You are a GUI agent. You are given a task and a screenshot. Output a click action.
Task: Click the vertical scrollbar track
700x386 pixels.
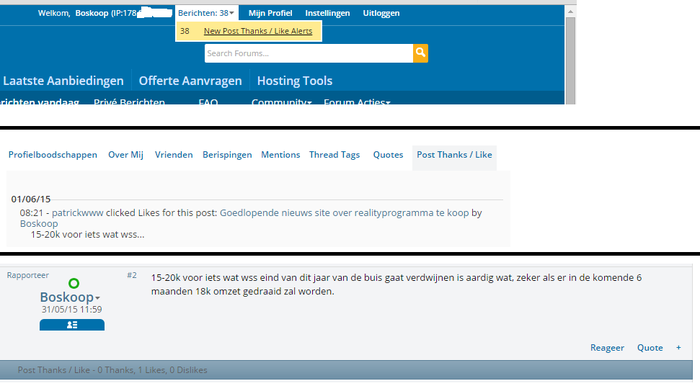coord(570,60)
